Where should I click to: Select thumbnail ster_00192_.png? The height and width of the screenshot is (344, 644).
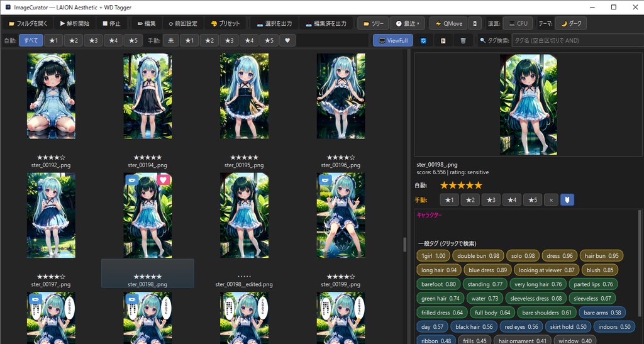click(x=51, y=96)
